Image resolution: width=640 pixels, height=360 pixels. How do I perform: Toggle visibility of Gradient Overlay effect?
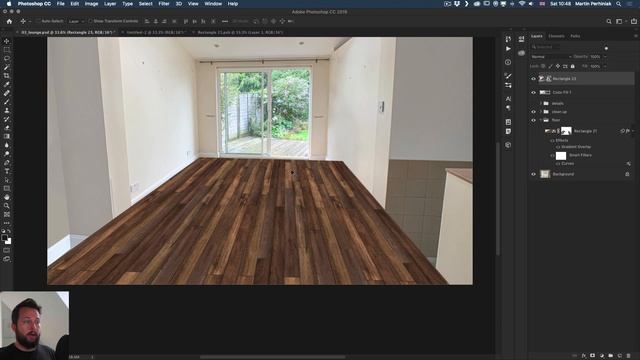[x=558, y=147]
